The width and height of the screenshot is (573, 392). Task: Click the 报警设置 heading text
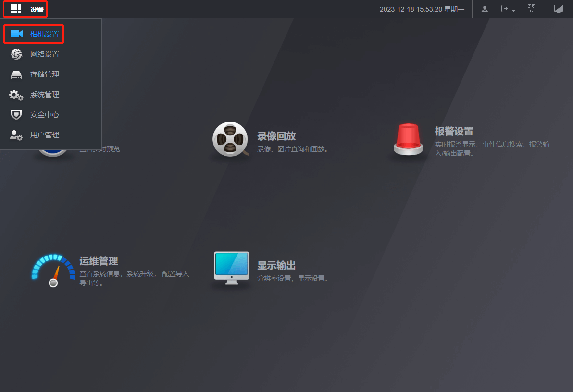[454, 131]
